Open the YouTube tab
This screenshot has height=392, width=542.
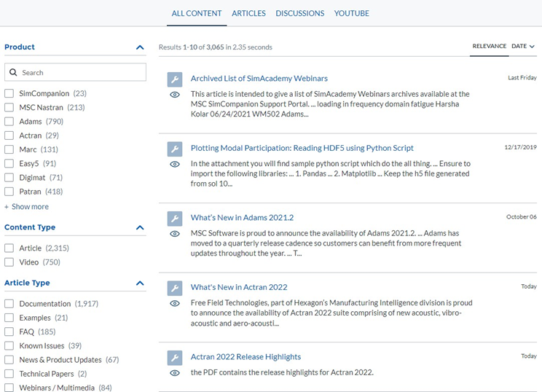coord(351,13)
